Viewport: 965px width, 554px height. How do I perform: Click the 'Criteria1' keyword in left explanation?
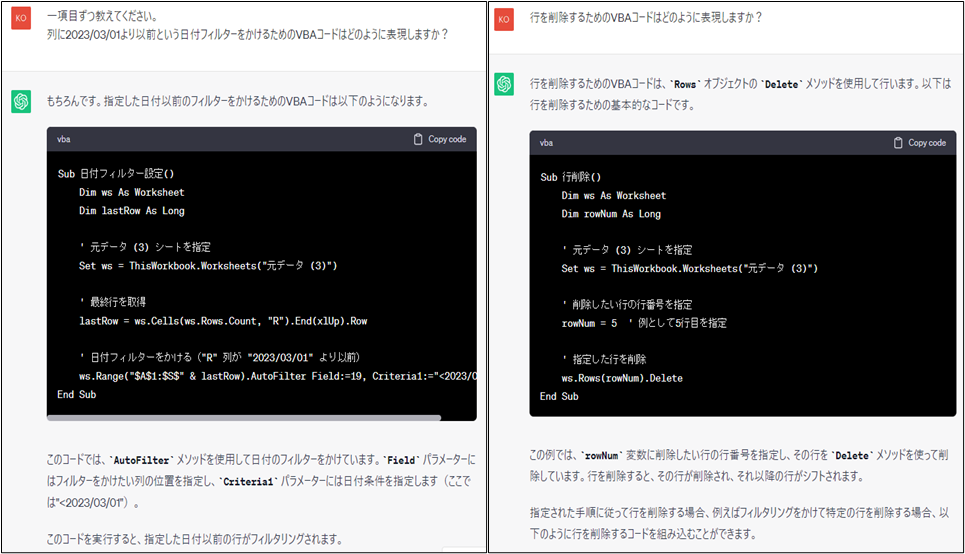click(248, 482)
